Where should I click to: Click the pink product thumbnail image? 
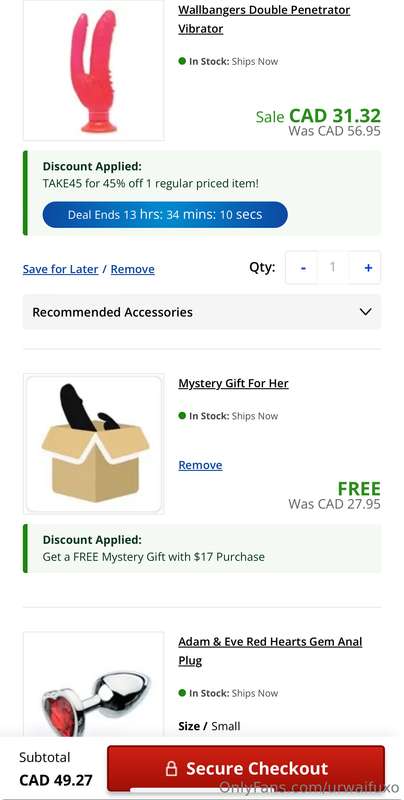(94, 71)
